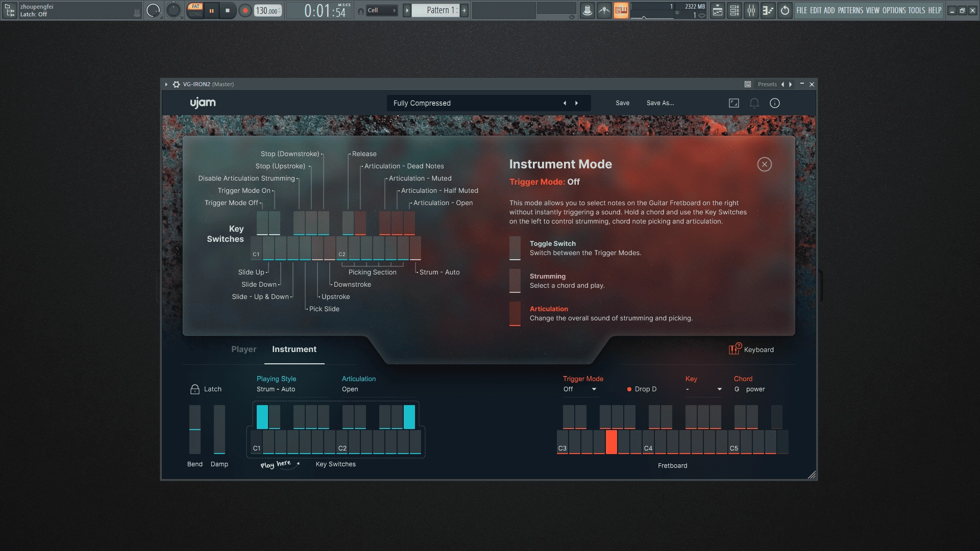Click the Strumming key icon in the help panel
This screenshot has height=551, width=980.
[515, 281]
